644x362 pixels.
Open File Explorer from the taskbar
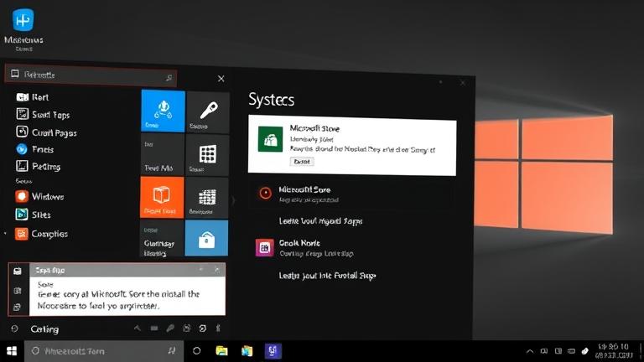(221, 351)
